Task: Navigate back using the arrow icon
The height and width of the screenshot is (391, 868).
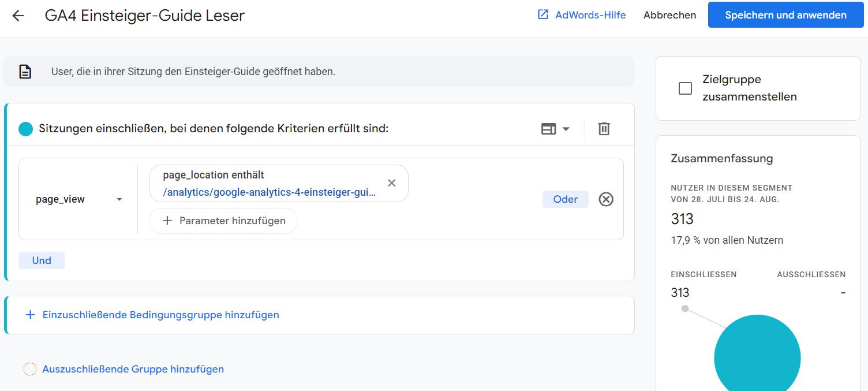Action: click(x=17, y=15)
